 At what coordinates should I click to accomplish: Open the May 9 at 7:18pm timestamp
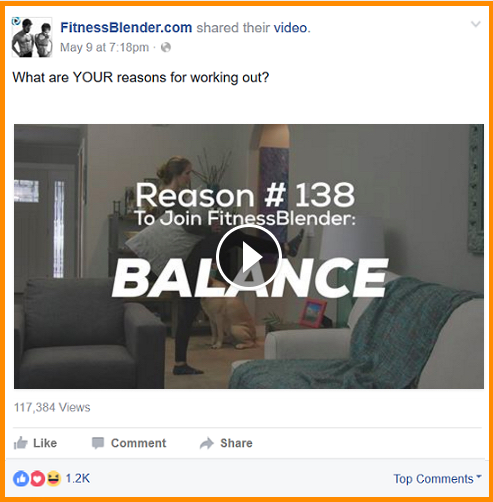coord(104,47)
